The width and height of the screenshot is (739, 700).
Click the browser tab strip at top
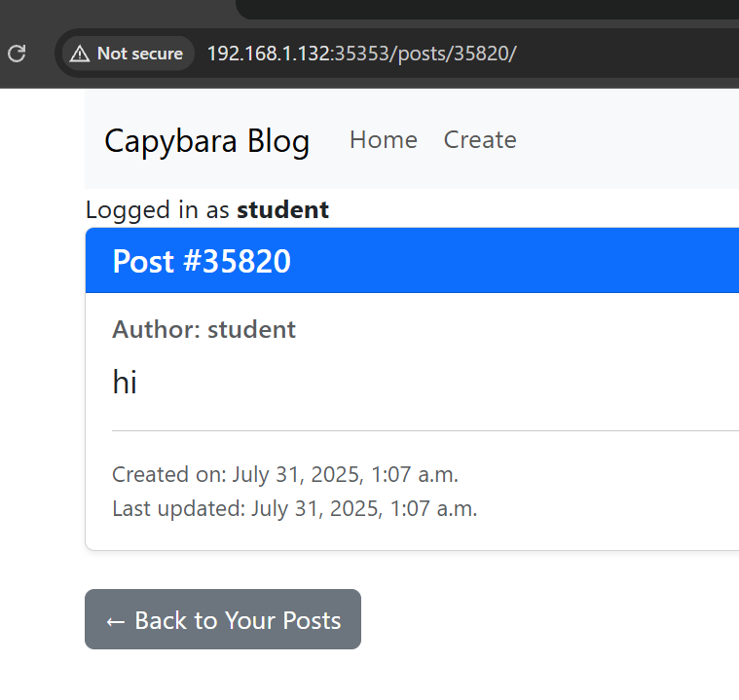click(487, 9)
